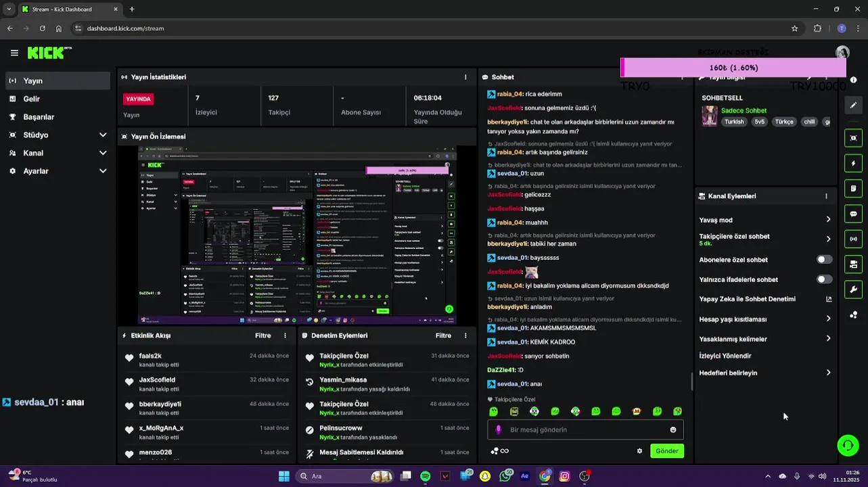Screen dimensions: 868x487
Task: Go to Yayın in the sidebar
Action: (58, 80)
